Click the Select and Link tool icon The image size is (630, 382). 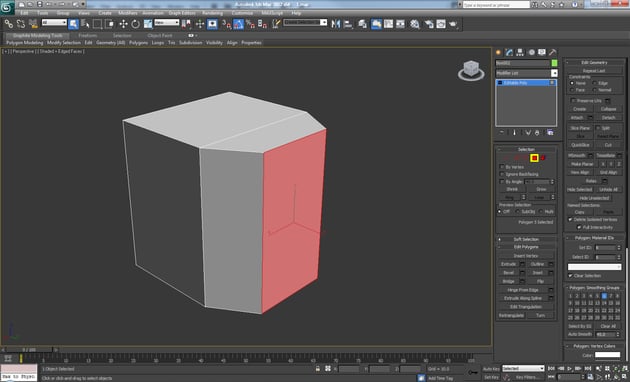click(x=8, y=24)
